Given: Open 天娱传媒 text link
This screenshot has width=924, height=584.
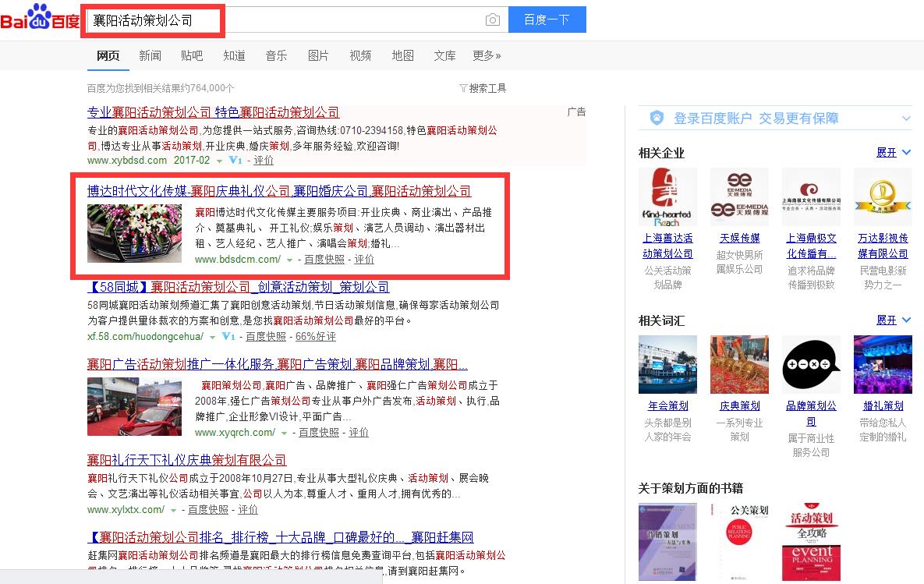Looking at the screenshot, I should click(739, 238).
